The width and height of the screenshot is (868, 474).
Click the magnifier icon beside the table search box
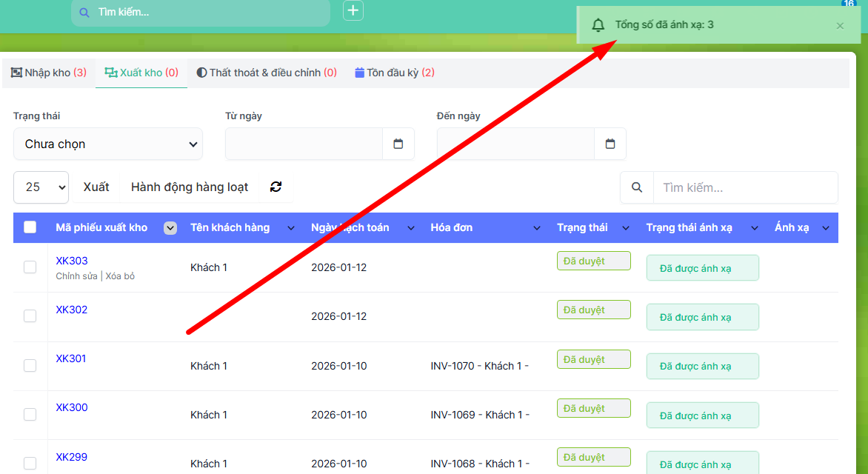637,187
